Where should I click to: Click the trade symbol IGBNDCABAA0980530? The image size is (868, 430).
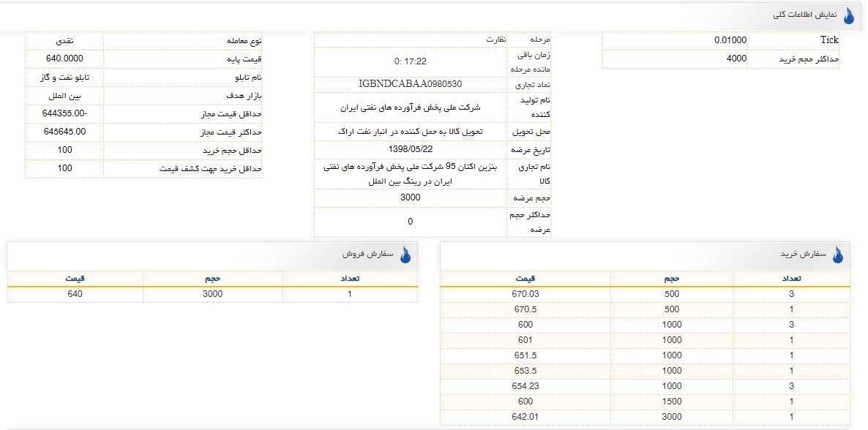[x=410, y=84]
